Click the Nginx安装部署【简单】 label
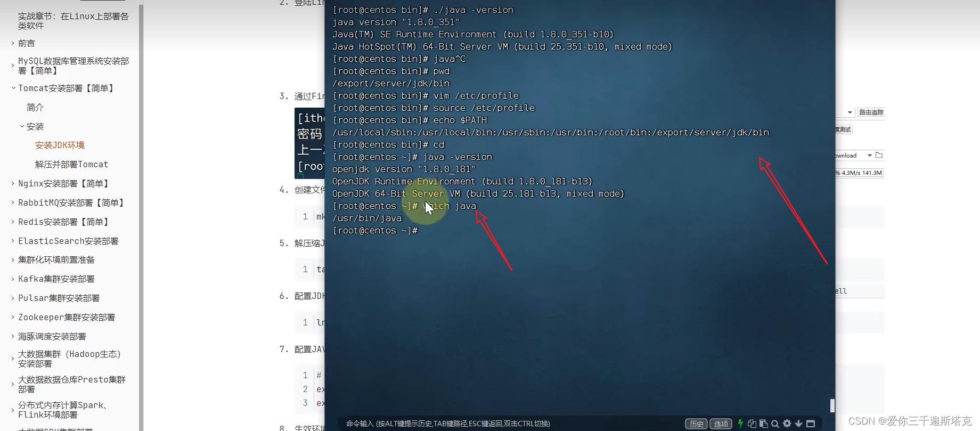Image resolution: width=980 pixels, height=431 pixels. [63, 184]
